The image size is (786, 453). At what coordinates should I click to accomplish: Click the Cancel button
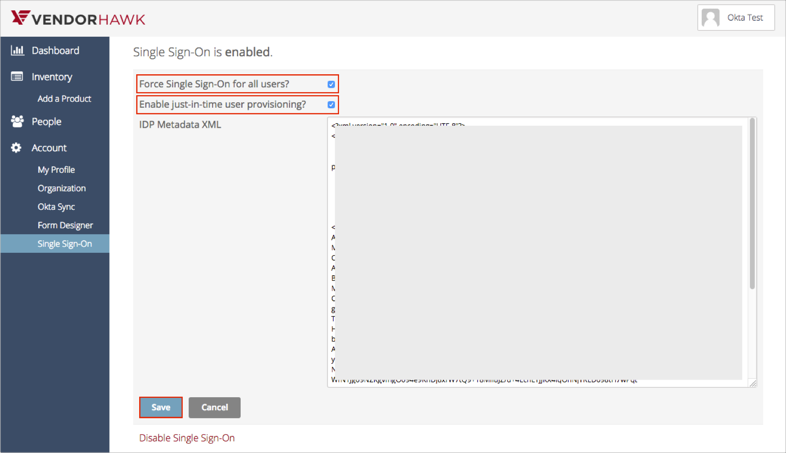(214, 407)
